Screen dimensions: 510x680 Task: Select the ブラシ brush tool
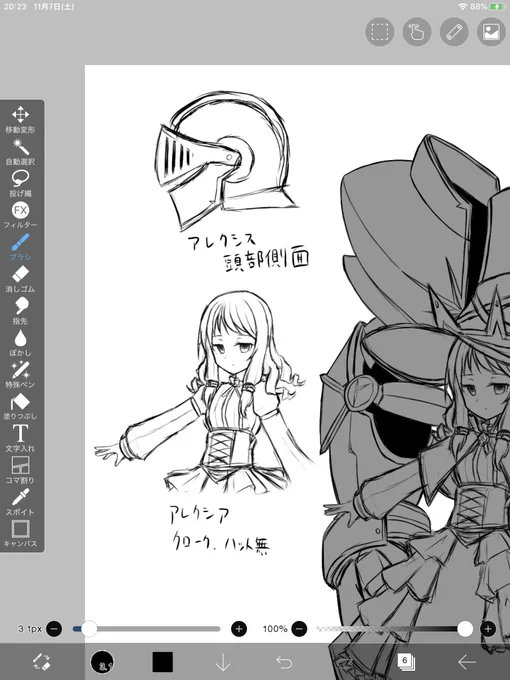20,247
